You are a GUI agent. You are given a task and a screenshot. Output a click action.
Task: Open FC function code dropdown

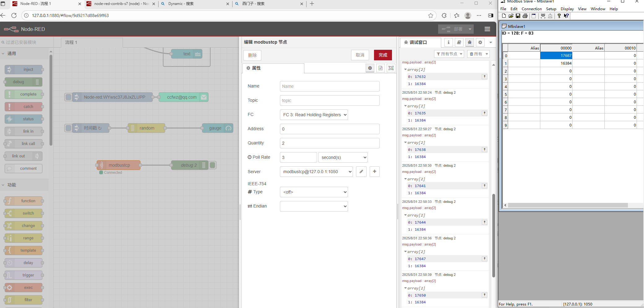coord(314,115)
